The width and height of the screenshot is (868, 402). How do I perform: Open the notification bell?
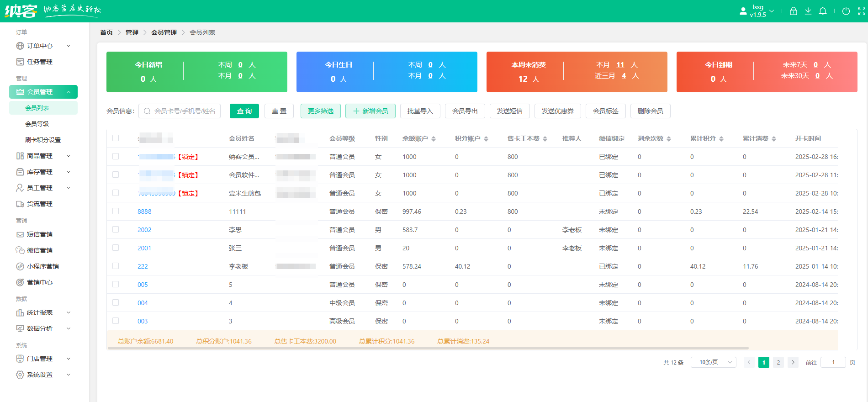click(823, 11)
